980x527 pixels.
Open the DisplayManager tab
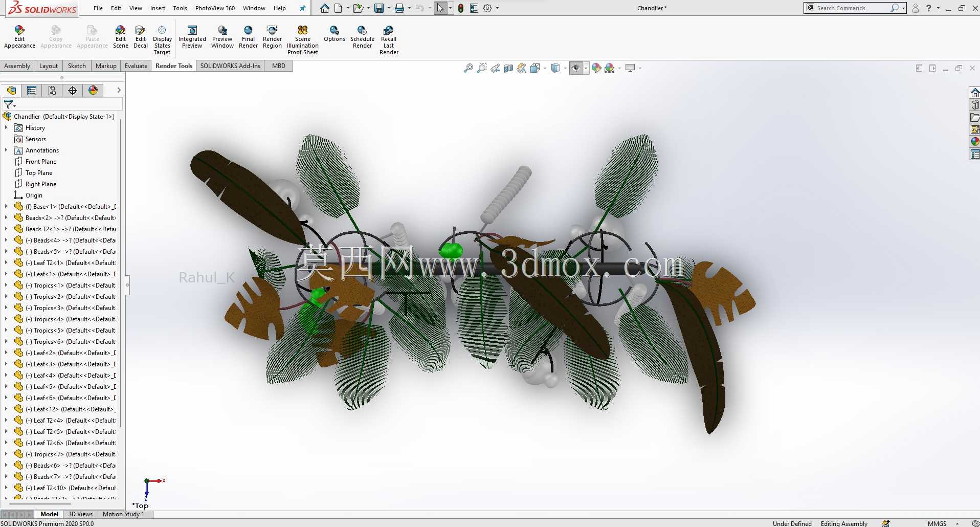point(93,91)
